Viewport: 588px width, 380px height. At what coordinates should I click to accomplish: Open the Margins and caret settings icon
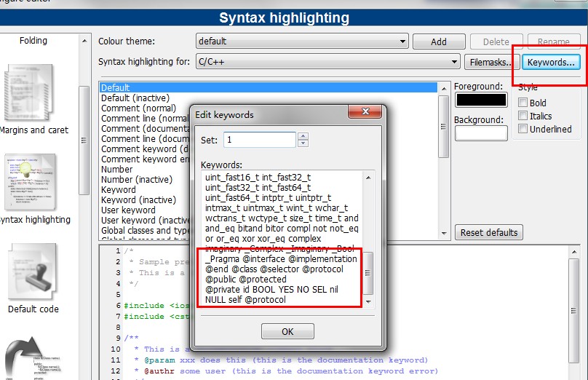pyautogui.click(x=29, y=92)
